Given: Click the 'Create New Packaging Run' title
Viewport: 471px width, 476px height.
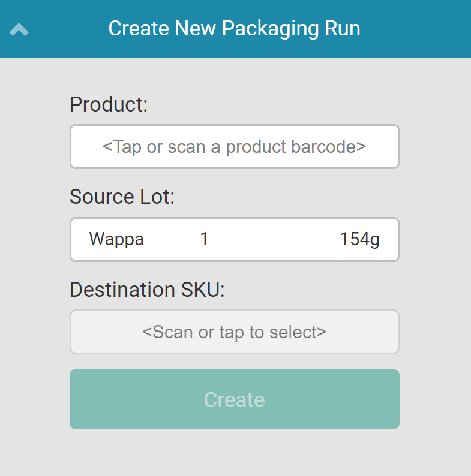Looking at the screenshot, I should [234, 28].
